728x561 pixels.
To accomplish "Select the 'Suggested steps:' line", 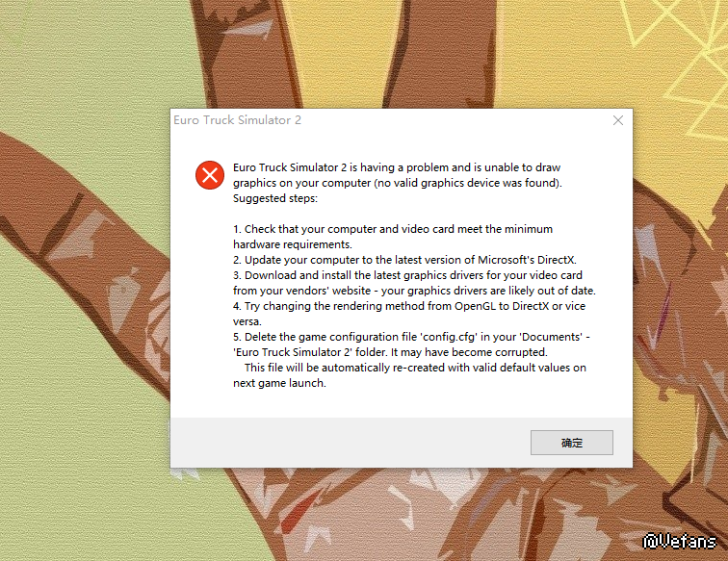I will [275, 198].
